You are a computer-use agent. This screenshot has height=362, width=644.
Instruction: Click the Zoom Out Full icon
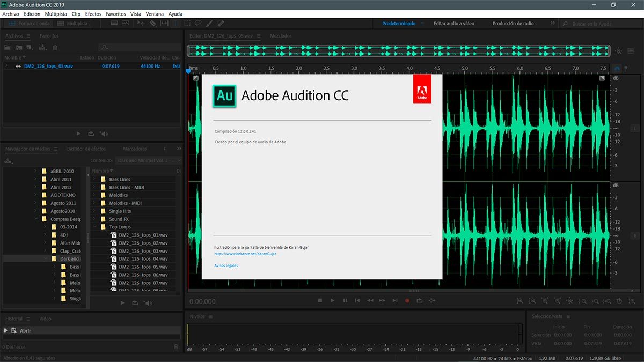click(x=569, y=301)
